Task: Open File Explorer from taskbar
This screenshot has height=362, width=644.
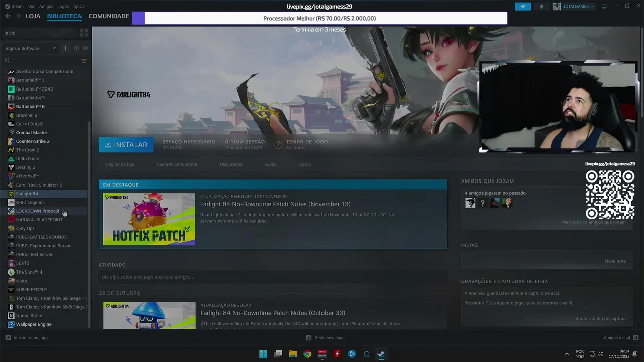Action: point(293,354)
